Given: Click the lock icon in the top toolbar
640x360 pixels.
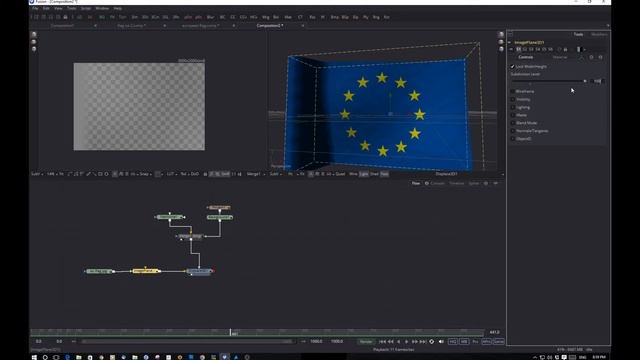Looking at the screenshot, I should click(x=65, y=17).
